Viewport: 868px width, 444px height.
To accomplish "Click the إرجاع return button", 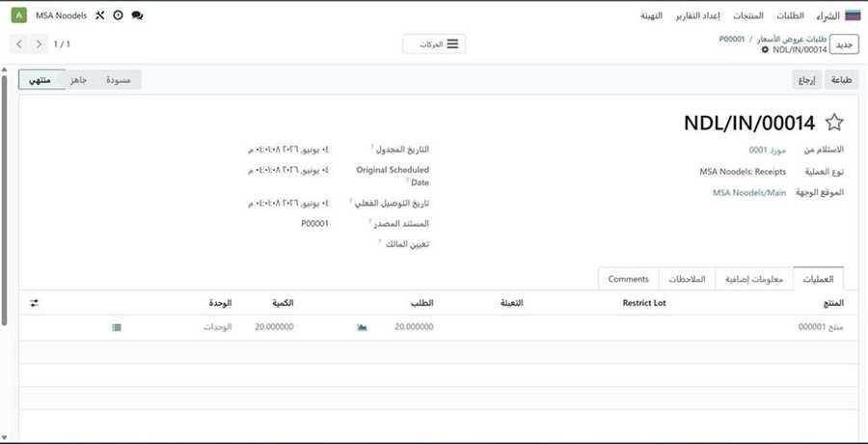I will [806, 80].
